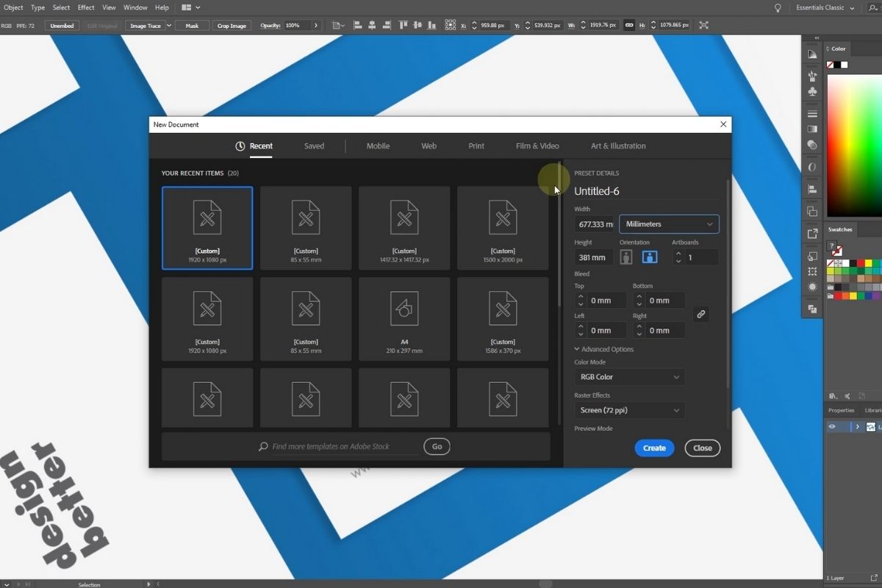Switch to the Print tab
882x588 pixels.
pyautogui.click(x=476, y=146)
